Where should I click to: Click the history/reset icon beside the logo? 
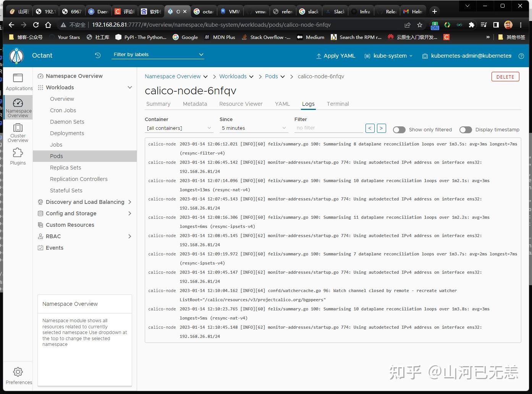pos(98,55)
